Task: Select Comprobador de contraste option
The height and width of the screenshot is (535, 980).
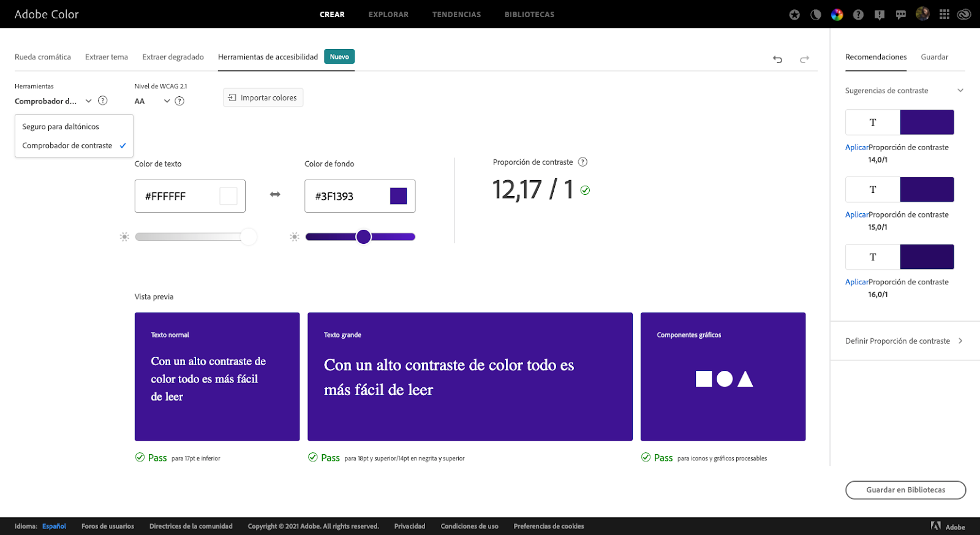Action: click(74, 146)
